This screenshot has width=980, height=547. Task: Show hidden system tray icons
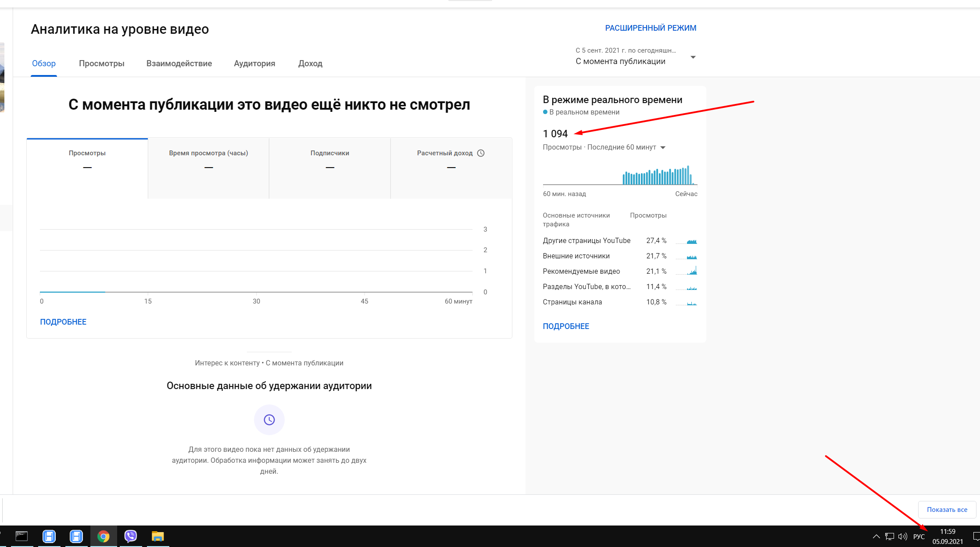(x=876, y=536)
